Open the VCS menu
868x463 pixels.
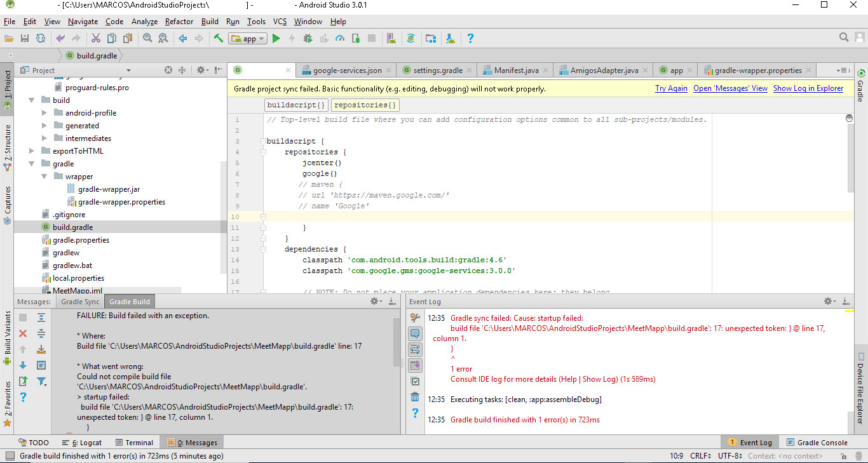click(x=280, y=22)
